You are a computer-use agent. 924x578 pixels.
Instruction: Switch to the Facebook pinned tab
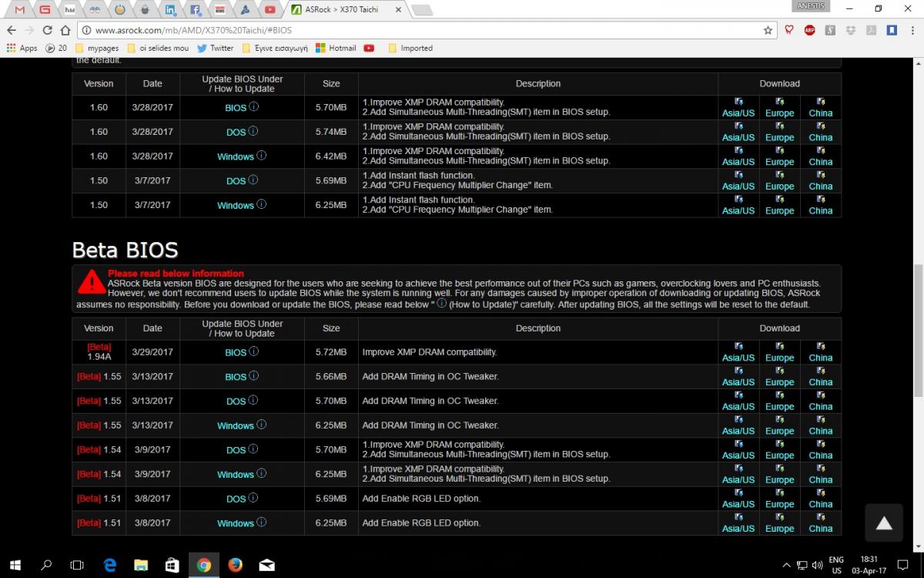pos(195,9)
